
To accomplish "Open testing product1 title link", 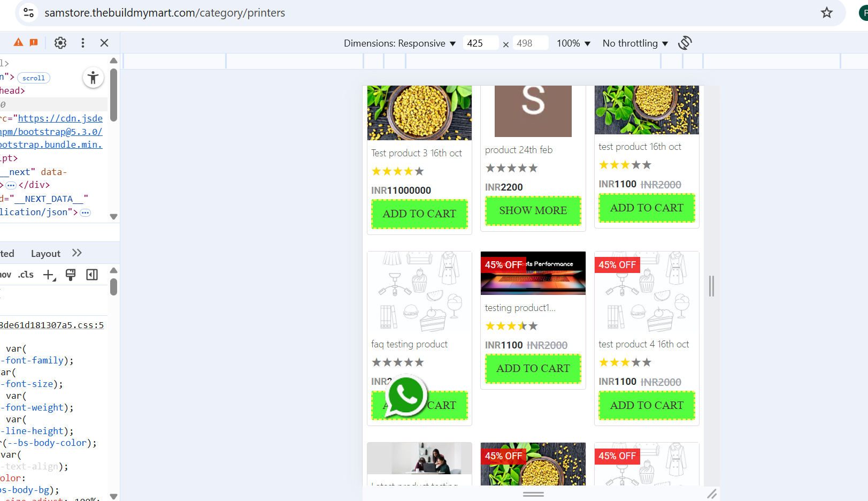I will click(520, 308).
